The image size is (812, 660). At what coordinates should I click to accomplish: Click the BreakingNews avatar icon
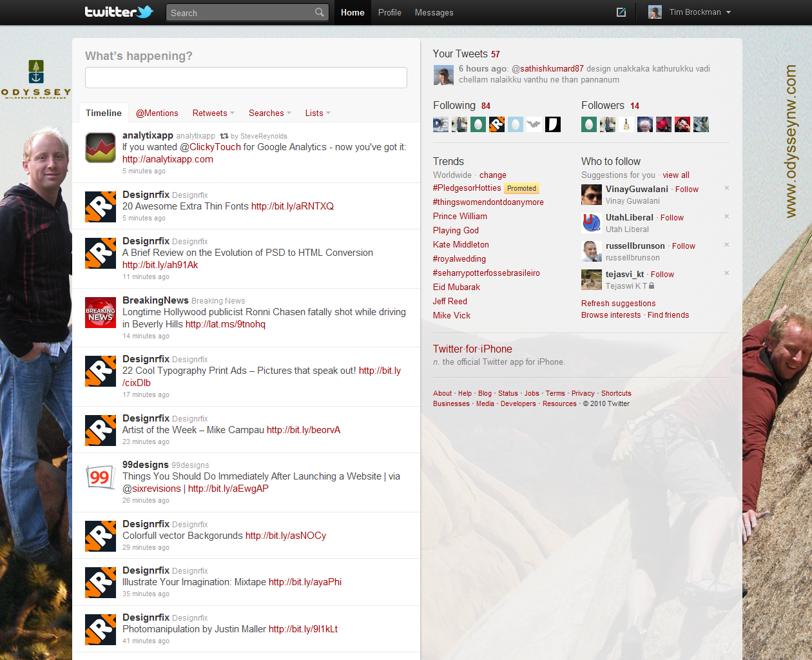tap(101, 312)
